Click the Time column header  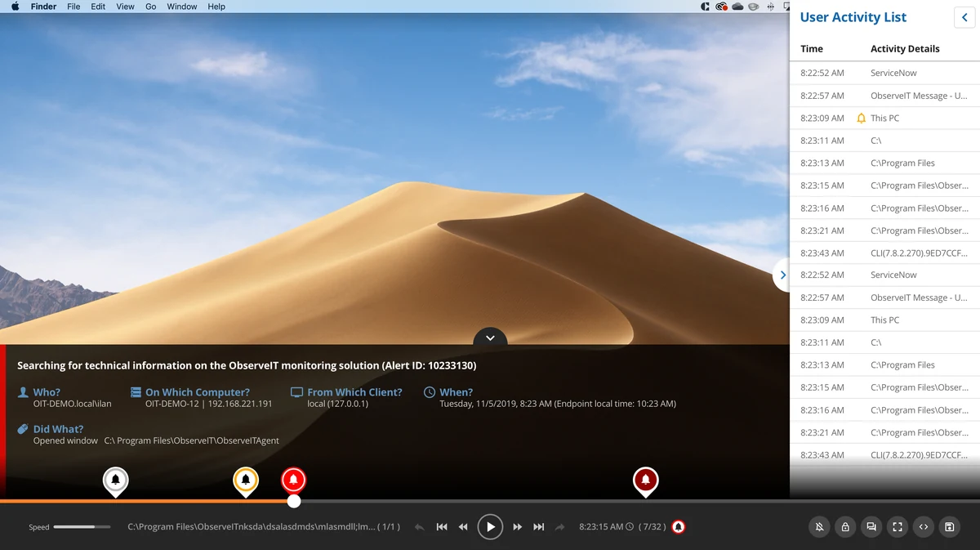point(812,49)
